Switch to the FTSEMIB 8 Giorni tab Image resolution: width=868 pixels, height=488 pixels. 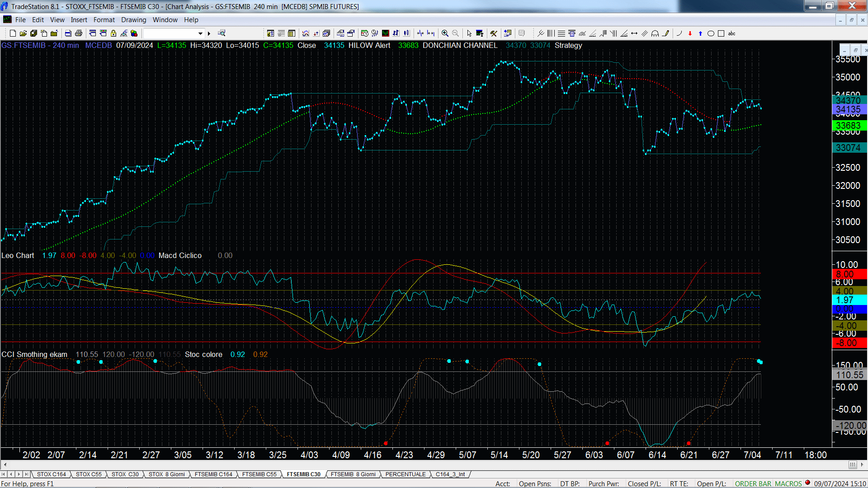tap(353, 474)
